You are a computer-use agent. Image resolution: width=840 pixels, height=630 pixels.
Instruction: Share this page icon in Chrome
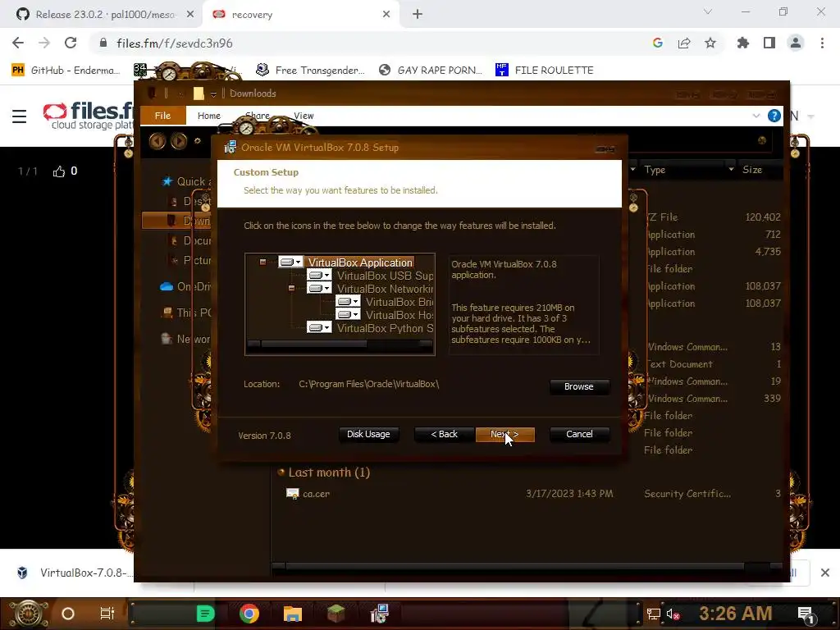pyautogui.click(x=684, y=43)
